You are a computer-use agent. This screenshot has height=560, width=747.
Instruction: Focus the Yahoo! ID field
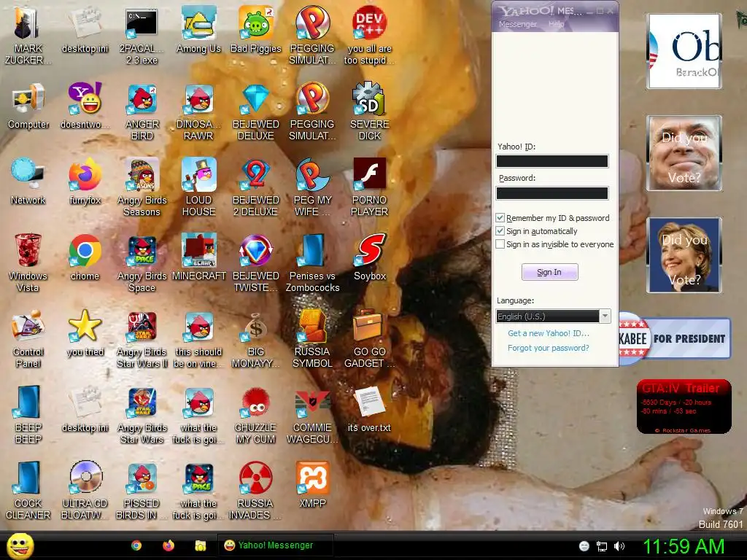coord(552,161)
